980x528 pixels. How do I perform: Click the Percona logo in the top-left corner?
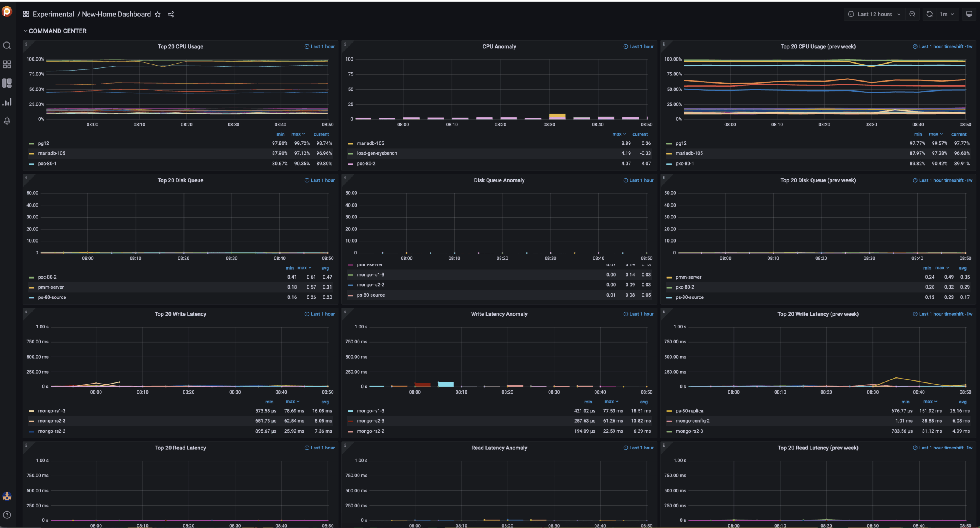point(7,12)
